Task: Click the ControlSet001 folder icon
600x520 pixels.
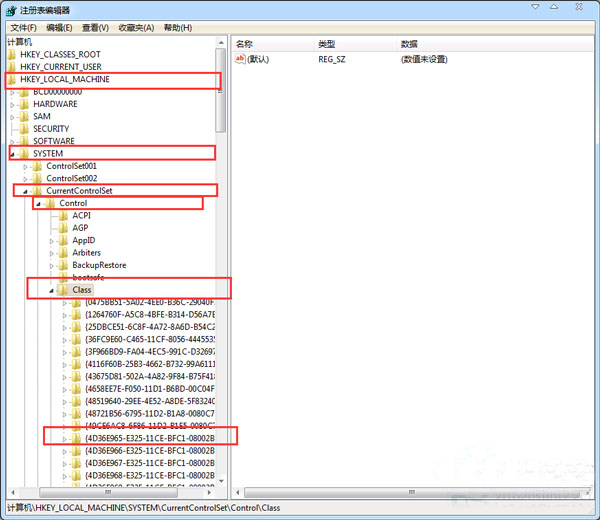Action: click(x=38, y=166)
